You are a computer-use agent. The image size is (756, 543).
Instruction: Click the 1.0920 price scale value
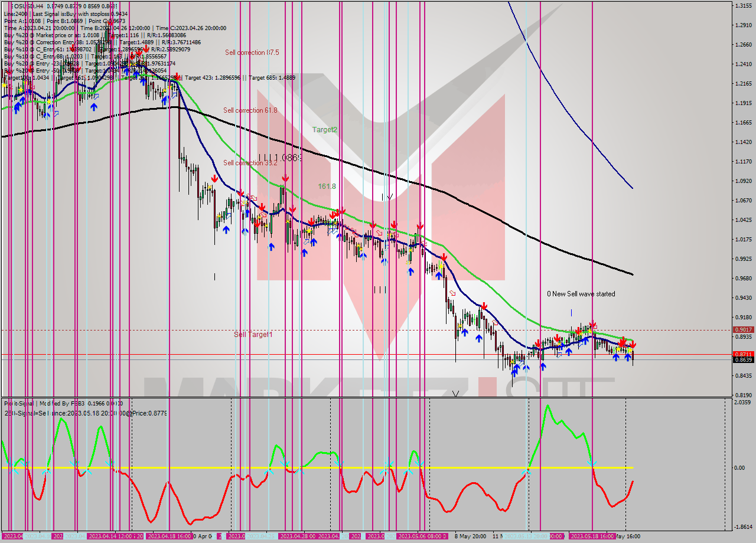click(743, 181)
